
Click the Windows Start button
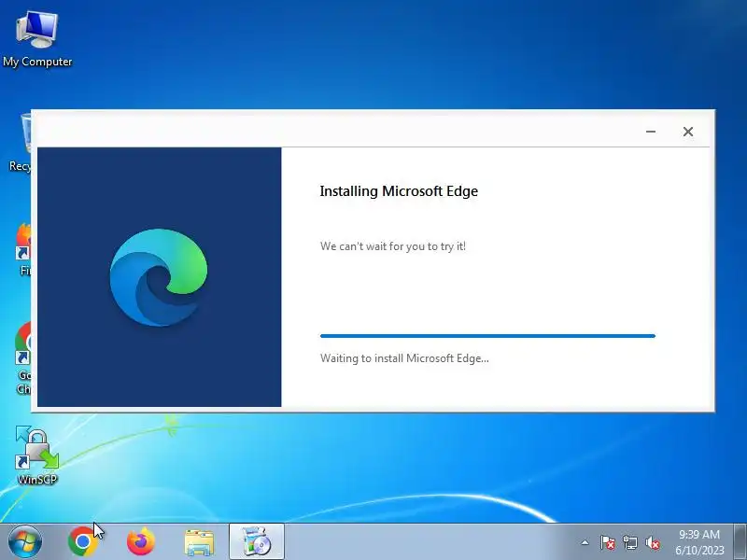coord(25,541)
